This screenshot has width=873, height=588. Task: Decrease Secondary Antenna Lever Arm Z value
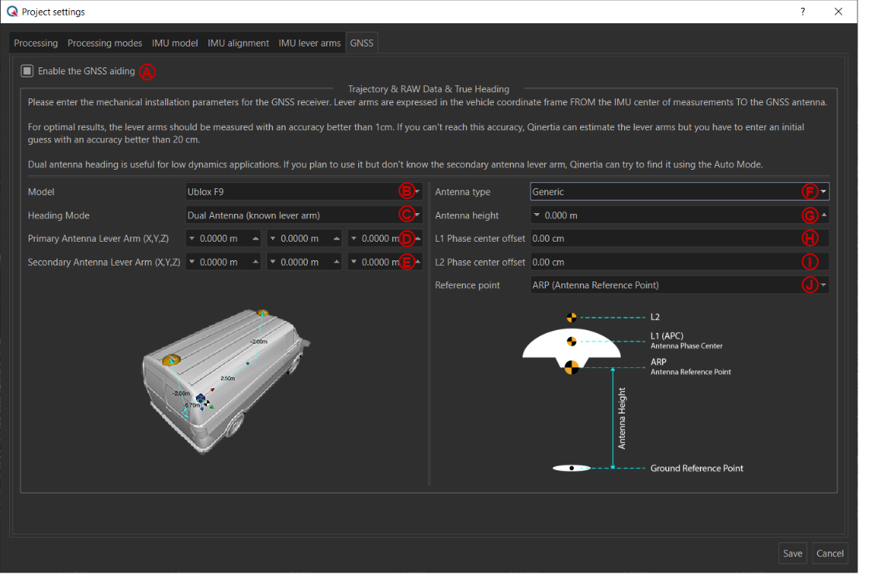tap(354, 262)
